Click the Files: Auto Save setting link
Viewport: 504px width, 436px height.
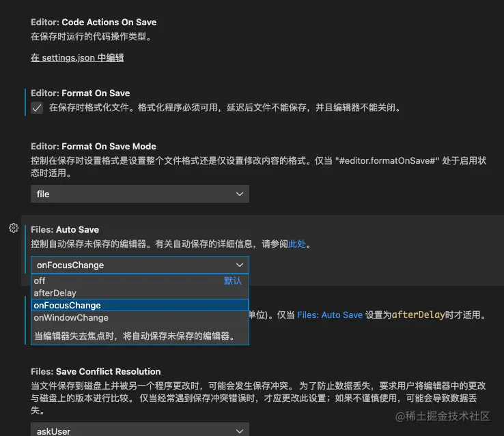330,315
